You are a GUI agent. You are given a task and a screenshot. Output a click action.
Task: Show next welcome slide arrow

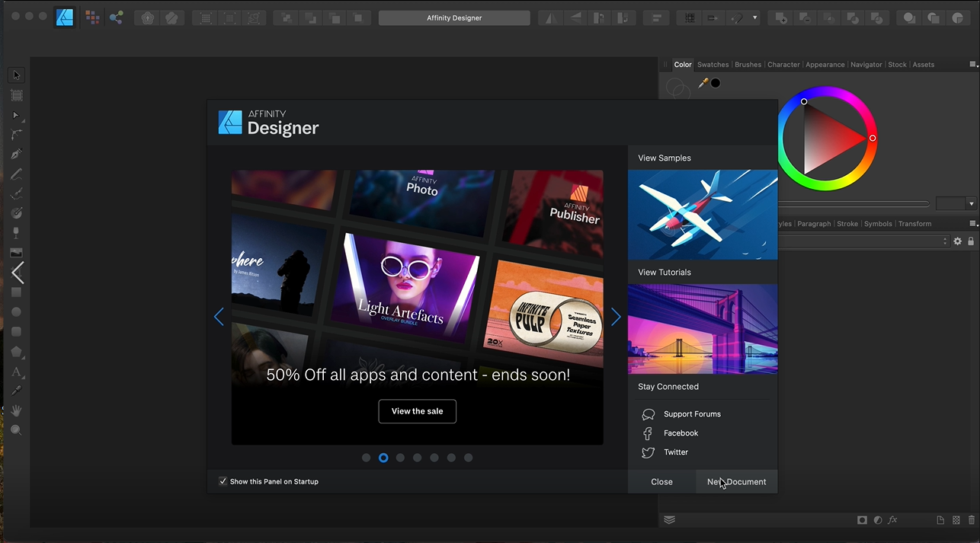616,317
